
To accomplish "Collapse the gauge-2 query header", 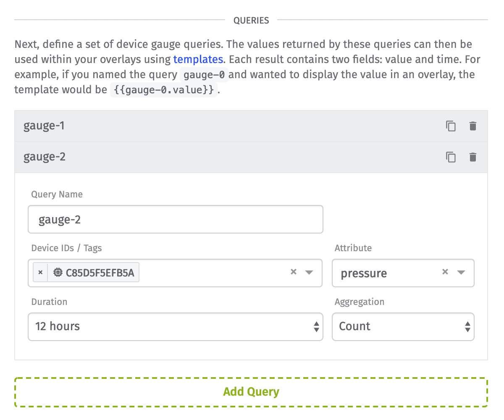I will click(251, 157).
